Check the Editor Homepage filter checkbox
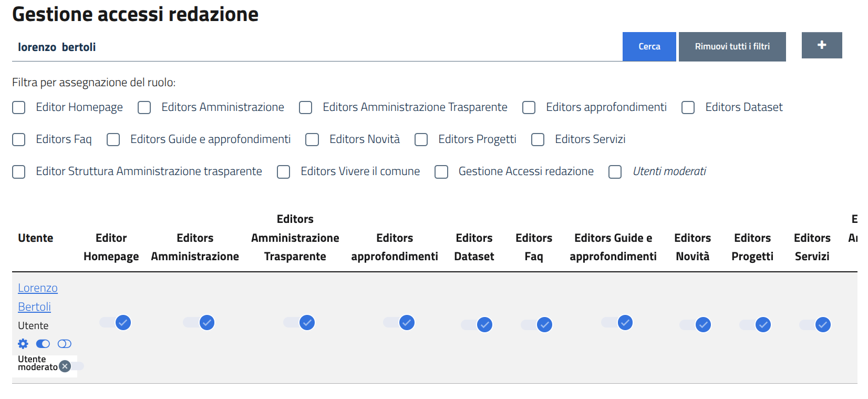 point(19,108)
